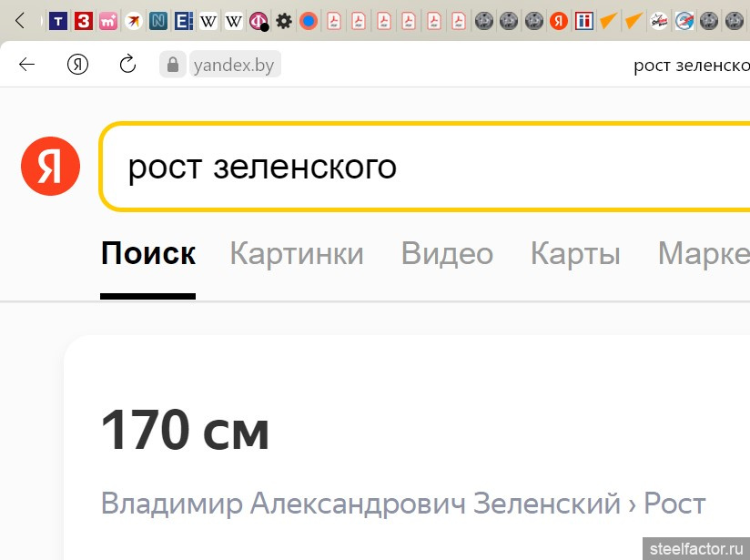Select the Поиск search tab
The width and height of the screenshot is (750, 560).
(148, 253)
